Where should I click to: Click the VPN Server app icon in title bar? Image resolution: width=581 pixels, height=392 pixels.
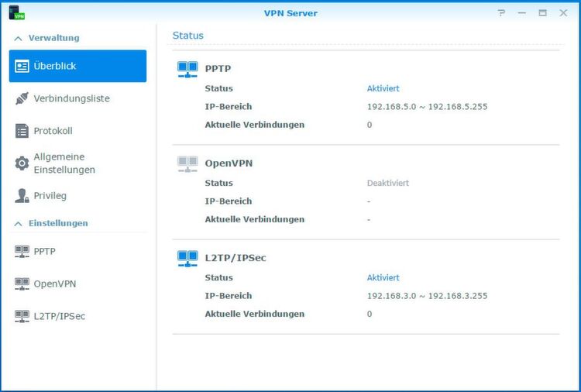tap(17, 12)
